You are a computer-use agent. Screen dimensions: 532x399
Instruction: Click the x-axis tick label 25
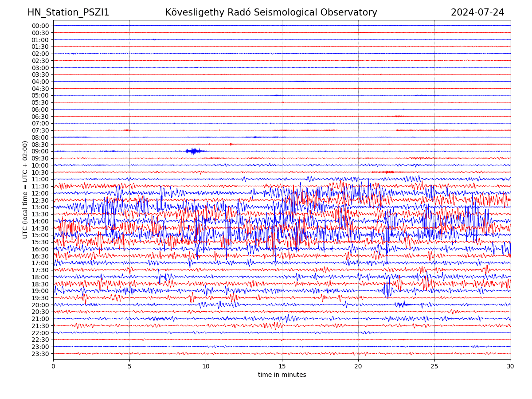pos(434,366)
